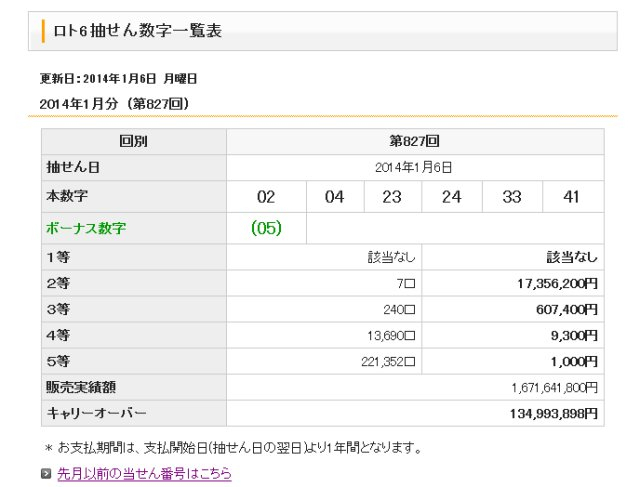Click the orange bar beside the page heading
This screenshot has width=640, height=487.
coord(44,31)
